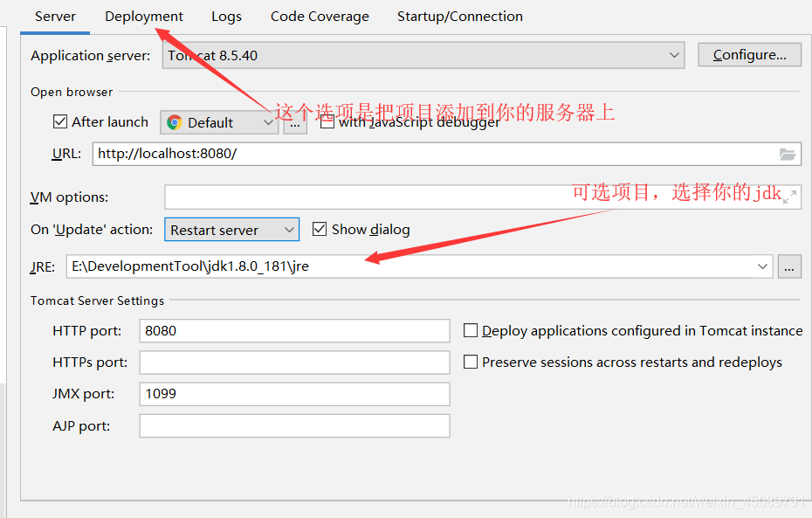Switch to the Server tab

pyautogui.click(x=55, y=17)
